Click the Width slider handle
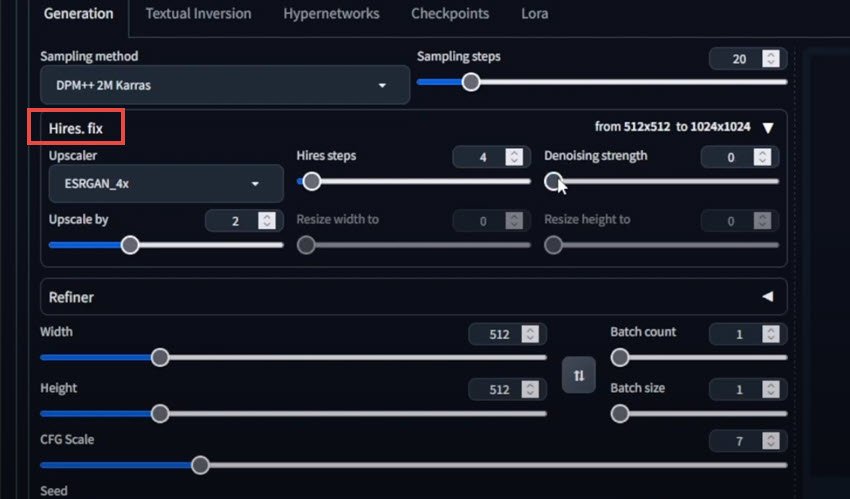The image size is (850, 499). [160, 358]
